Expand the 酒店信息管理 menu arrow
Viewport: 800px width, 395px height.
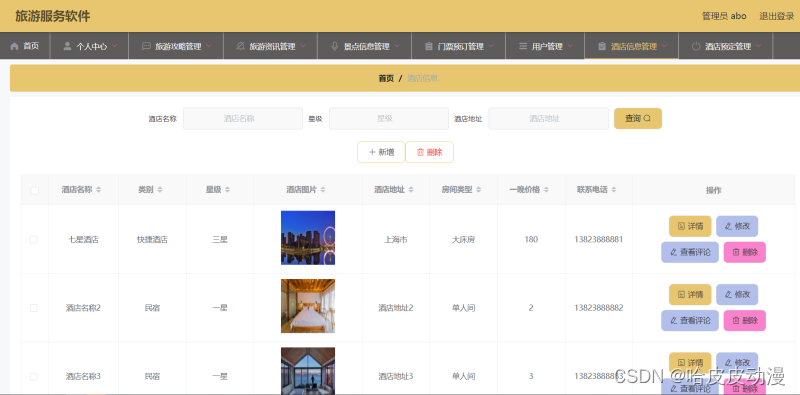[664, 46]
